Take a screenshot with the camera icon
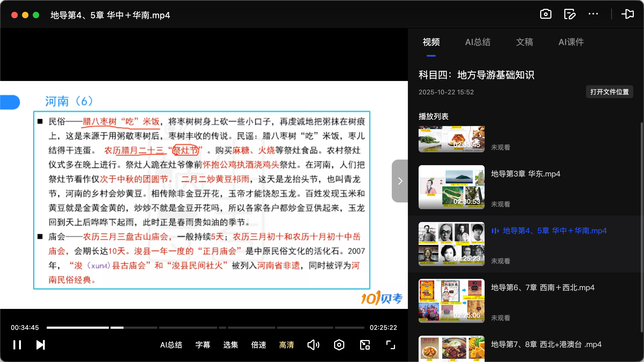 pyautogui.click(x=546, y=14)
